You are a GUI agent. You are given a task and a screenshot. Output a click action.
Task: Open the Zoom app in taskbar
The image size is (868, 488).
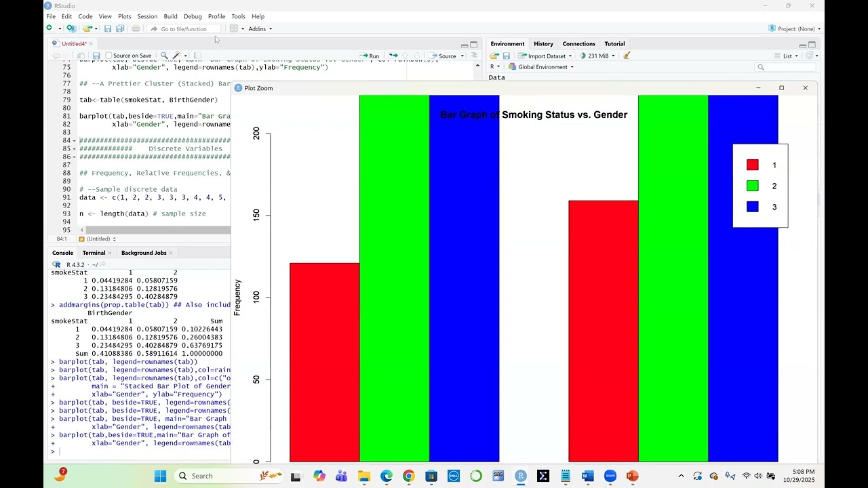coord(610,476)
